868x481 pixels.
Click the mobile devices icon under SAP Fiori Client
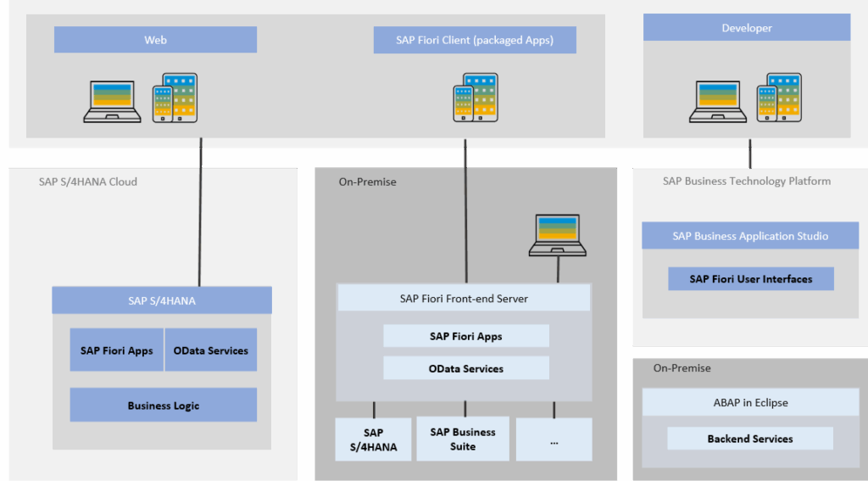click(x=476, y=98)
